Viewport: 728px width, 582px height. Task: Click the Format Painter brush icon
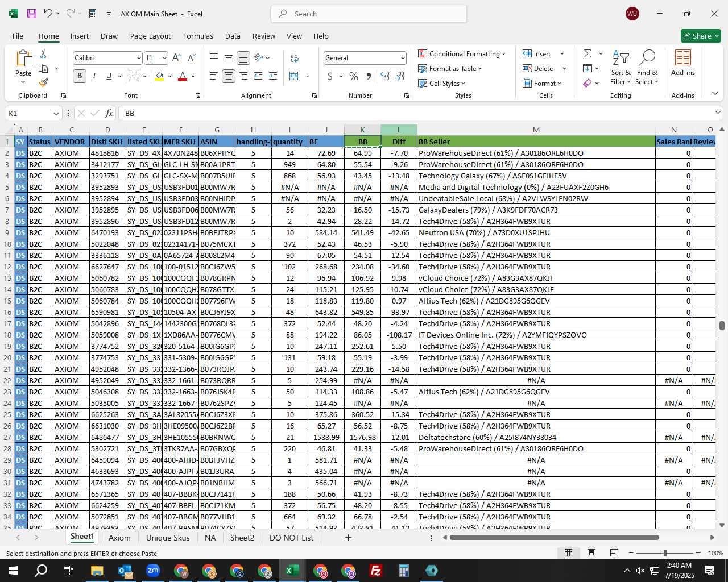43,82
